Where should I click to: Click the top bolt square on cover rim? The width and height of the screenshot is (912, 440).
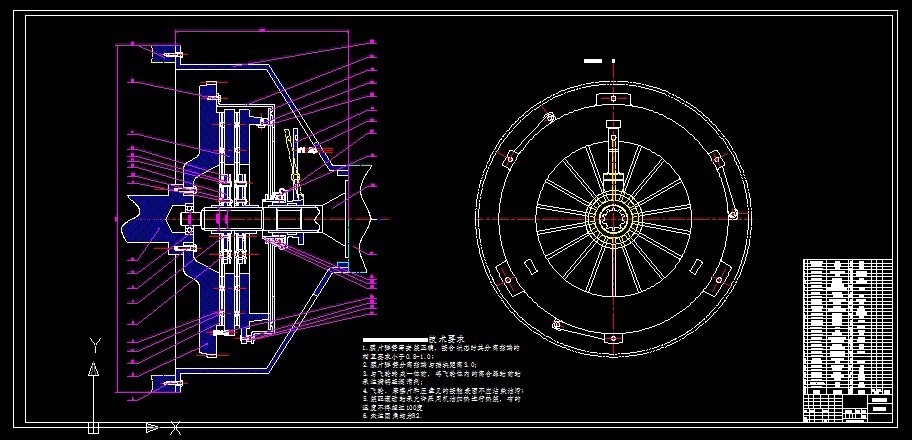(613, 99)
